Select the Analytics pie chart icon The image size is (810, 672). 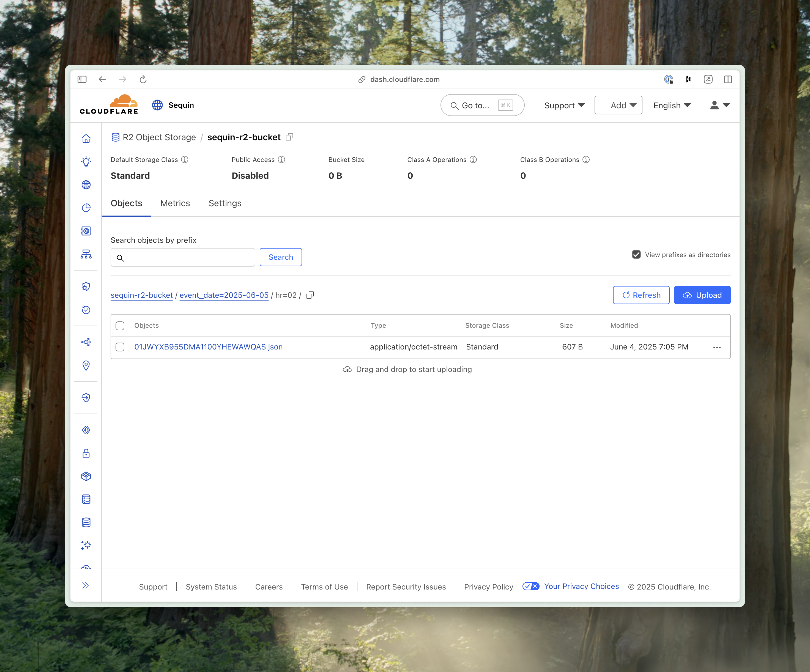(86, 207)
